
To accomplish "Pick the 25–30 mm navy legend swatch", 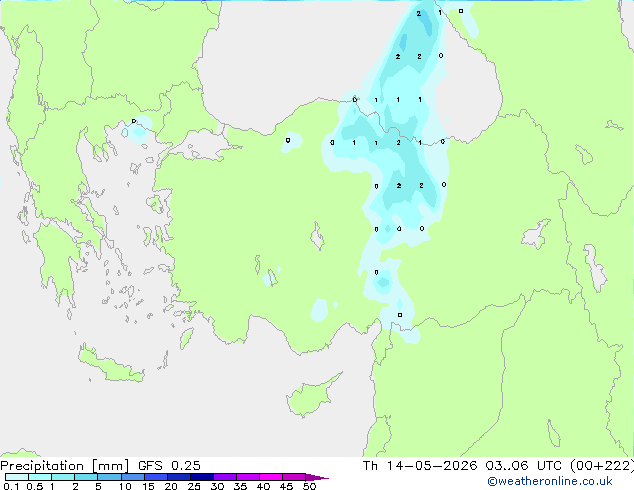I will pos(201,477).
